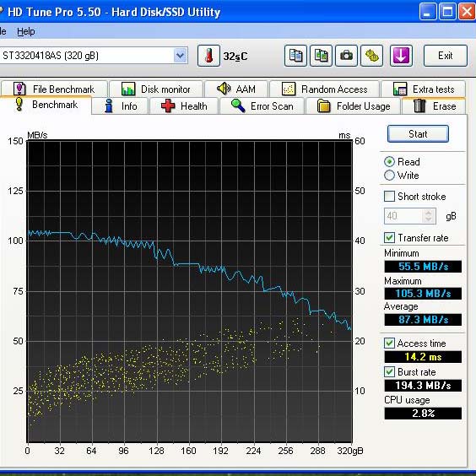Click the thermometer temperature icon
This screenshot has height=476, width=476.
pos(208,56)
